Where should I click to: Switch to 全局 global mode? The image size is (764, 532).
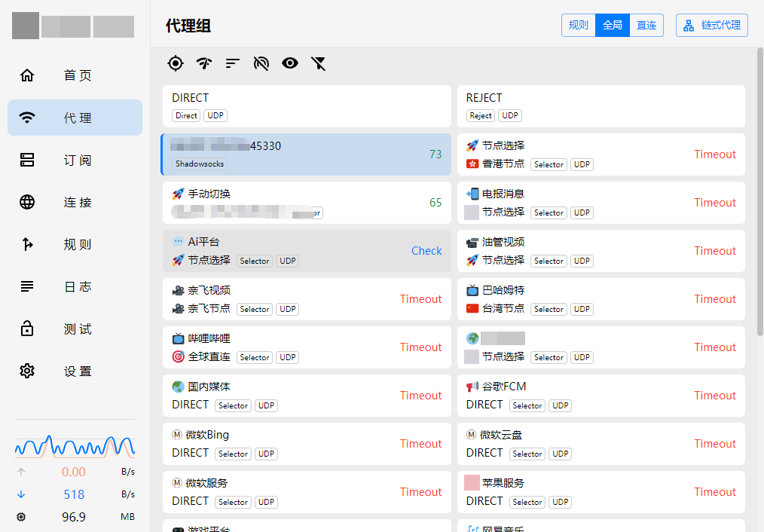tap(613, 26)
